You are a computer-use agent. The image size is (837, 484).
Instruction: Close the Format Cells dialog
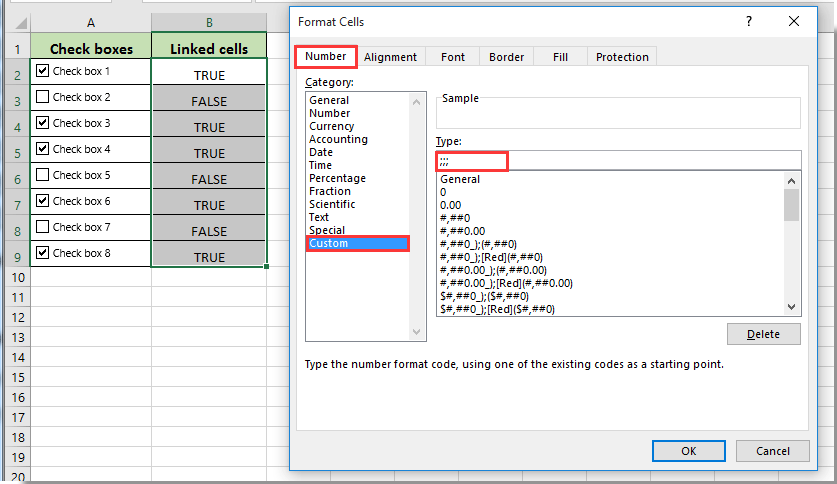pyautogui.click(x=793, y=21)
